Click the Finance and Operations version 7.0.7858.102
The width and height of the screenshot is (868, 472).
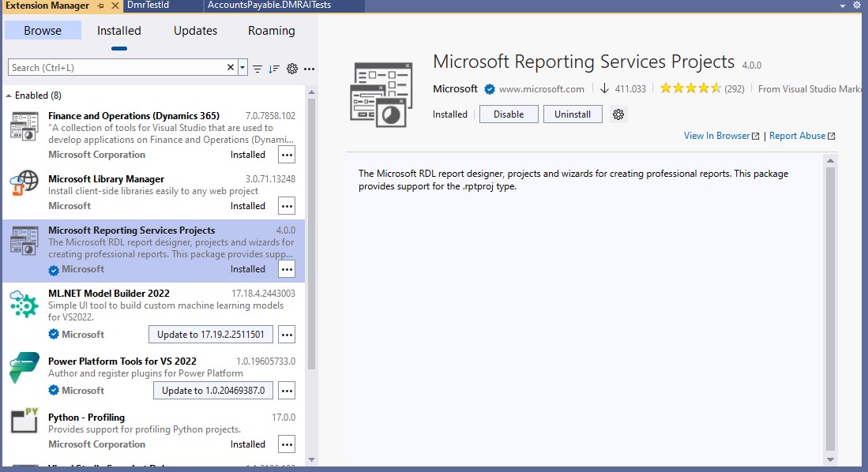(x=270, y=116)
